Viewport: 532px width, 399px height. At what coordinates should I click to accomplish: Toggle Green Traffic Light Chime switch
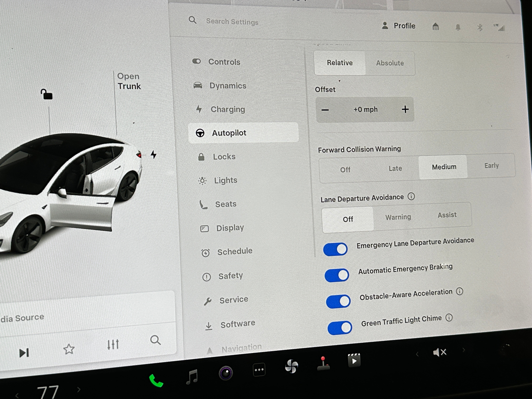(340, 328)
